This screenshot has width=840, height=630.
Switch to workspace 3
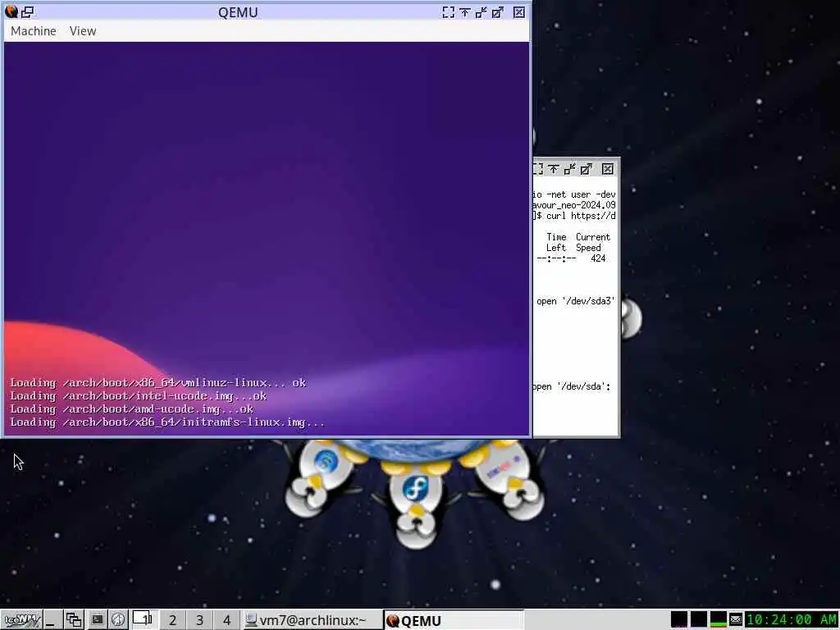pos(199,620)
